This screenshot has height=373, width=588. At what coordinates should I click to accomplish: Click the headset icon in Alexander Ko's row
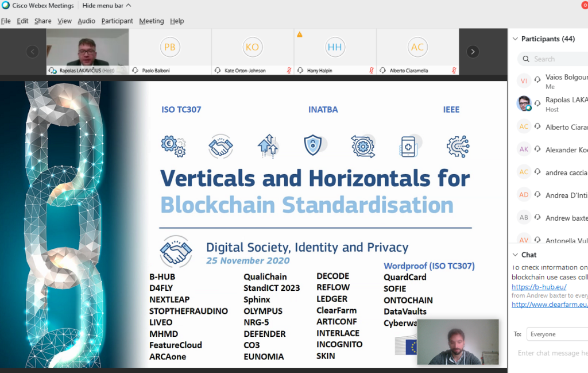point(537,149)
